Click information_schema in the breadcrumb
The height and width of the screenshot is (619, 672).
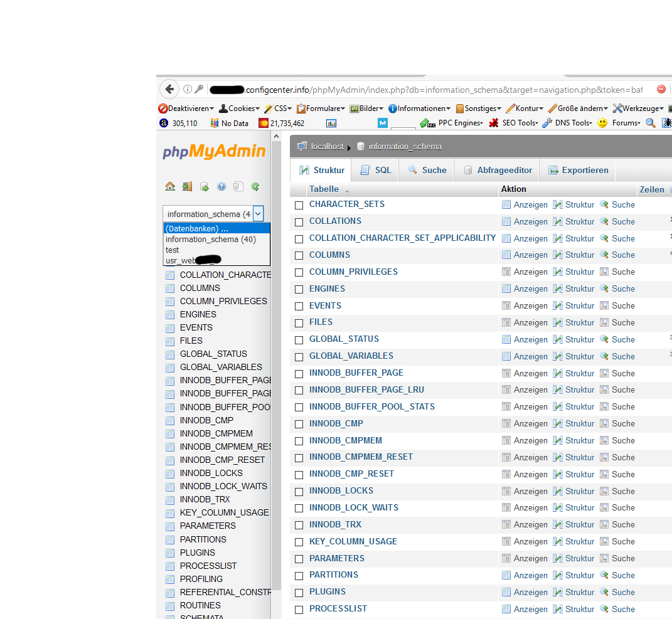click(x=405, y=147)
